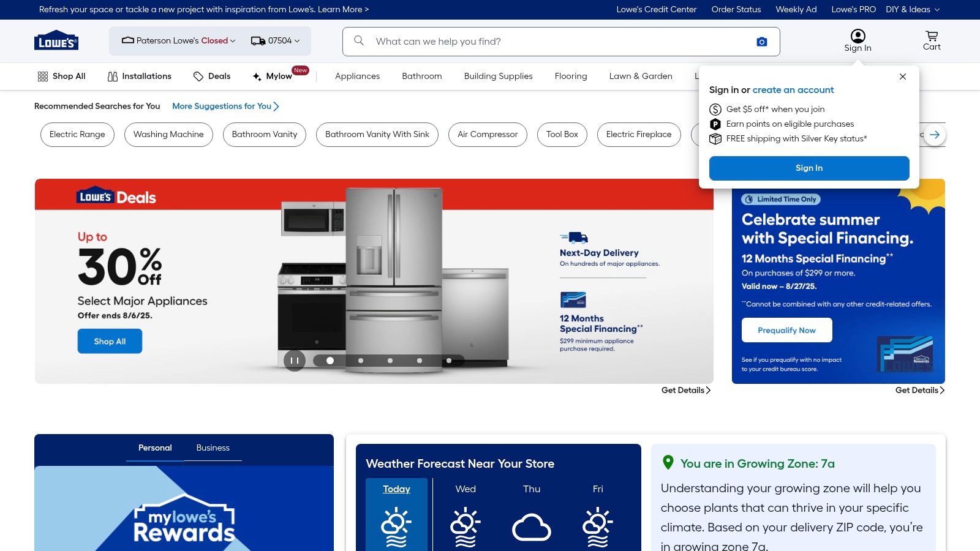
Task: Select the Electric Fireplace suggestion
Action: [639, 135]
